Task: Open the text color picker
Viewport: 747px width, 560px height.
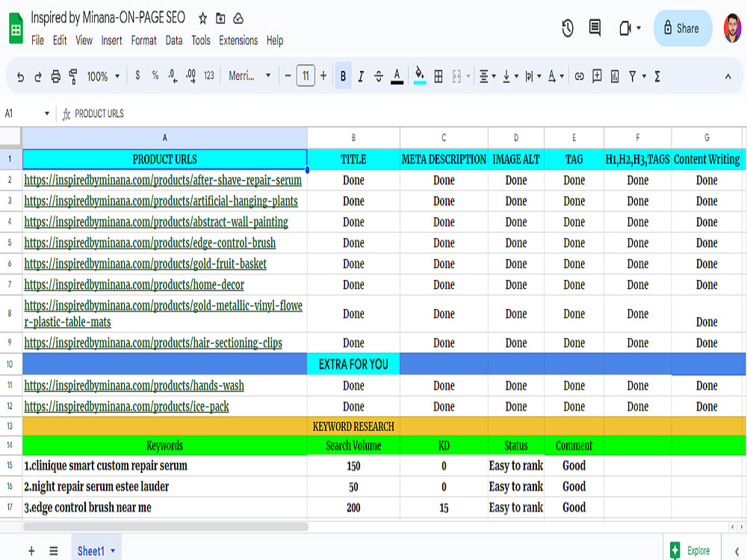Action: [397, 76]
